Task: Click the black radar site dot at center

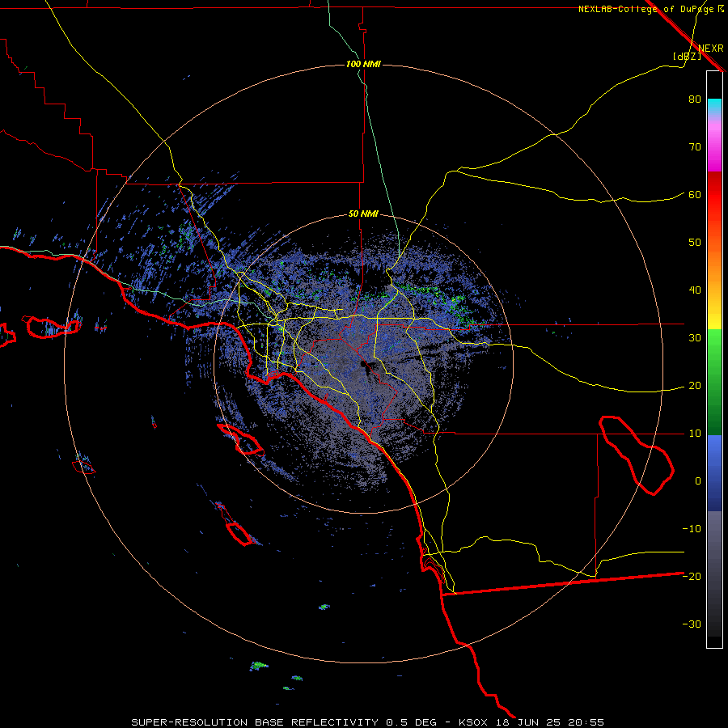Action: pyautogui.click(x=363, y=365)
